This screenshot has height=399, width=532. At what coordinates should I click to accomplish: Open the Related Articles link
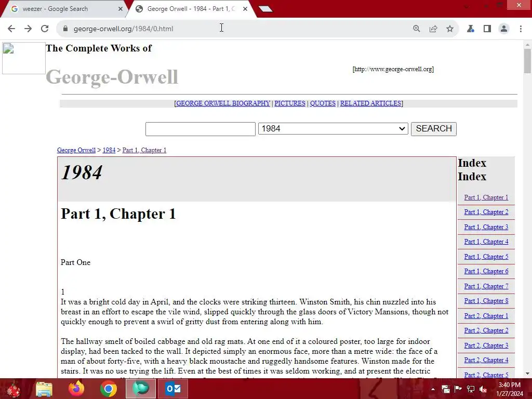pyautogui.click(x=371, y=103)
